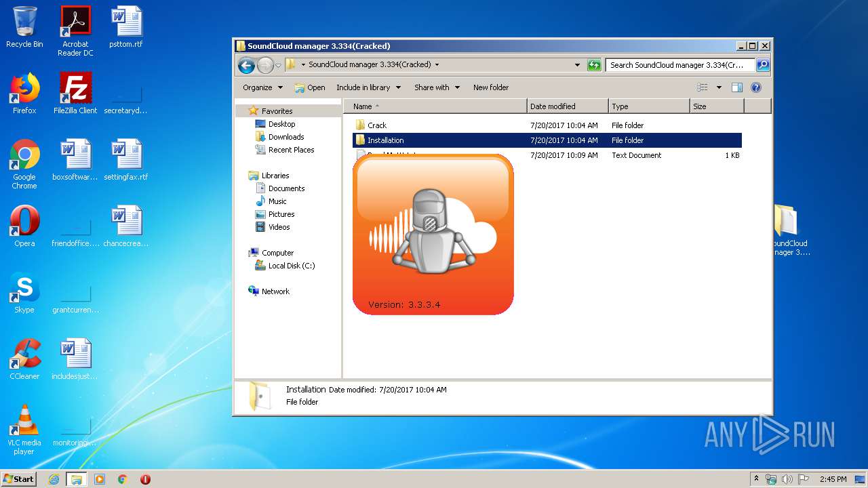
Task: Show hidden tray icons arrow
Action: [x=756, y=479]
